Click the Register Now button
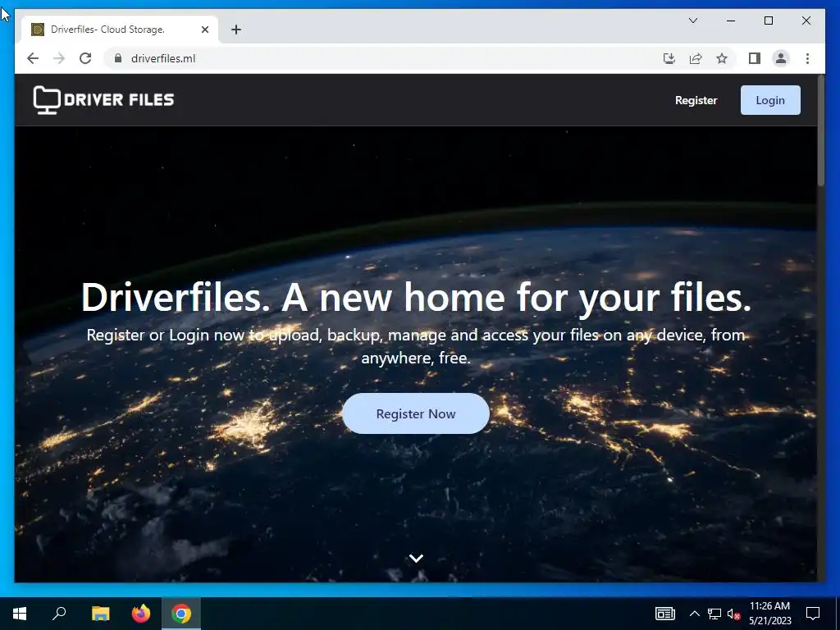Image resolution: width=840 pixels, height=630 pixels. [416, 413]
